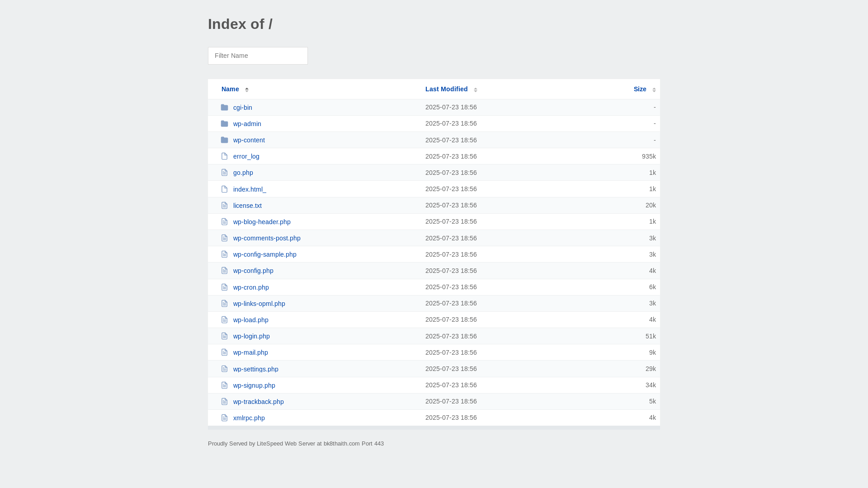The width and height of the screenshot is (868, 488).
Task: Click the xmlrpc.php file icon
Action: (x=224, y=418)
